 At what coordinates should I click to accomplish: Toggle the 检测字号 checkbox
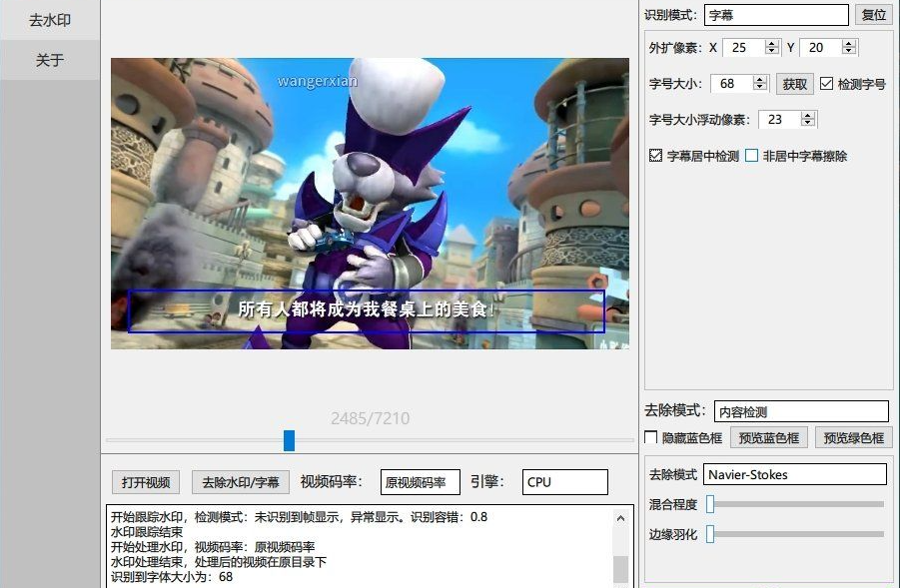click(826, 84)
